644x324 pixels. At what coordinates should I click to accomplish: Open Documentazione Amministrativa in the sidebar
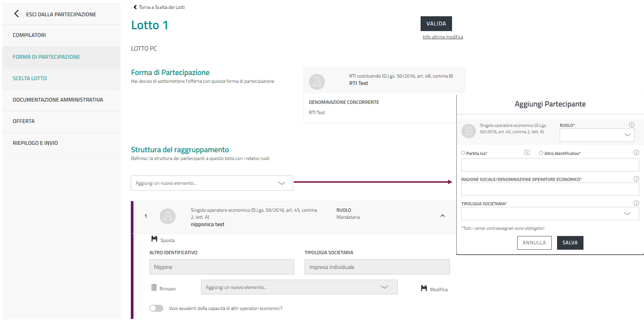[58, 100]
